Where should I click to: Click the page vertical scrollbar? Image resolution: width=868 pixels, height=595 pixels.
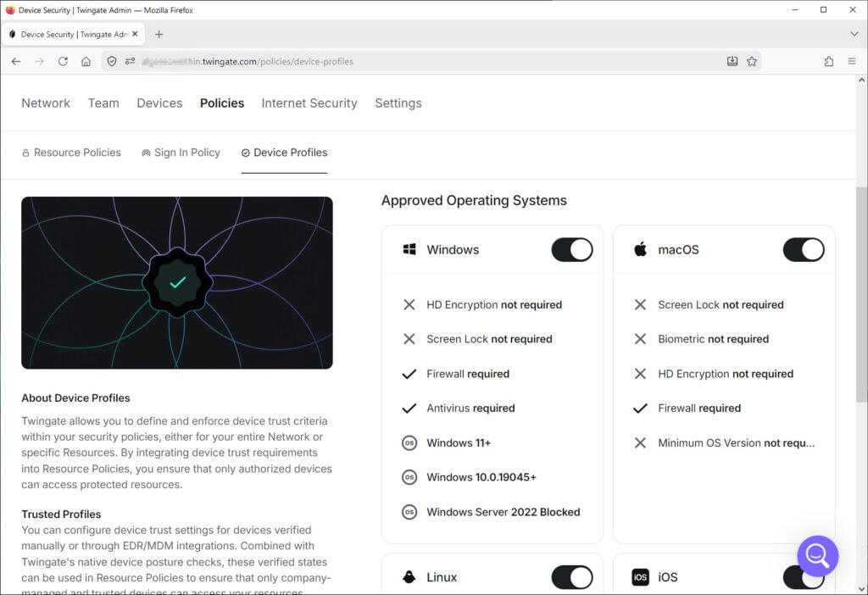click(861, 294)
